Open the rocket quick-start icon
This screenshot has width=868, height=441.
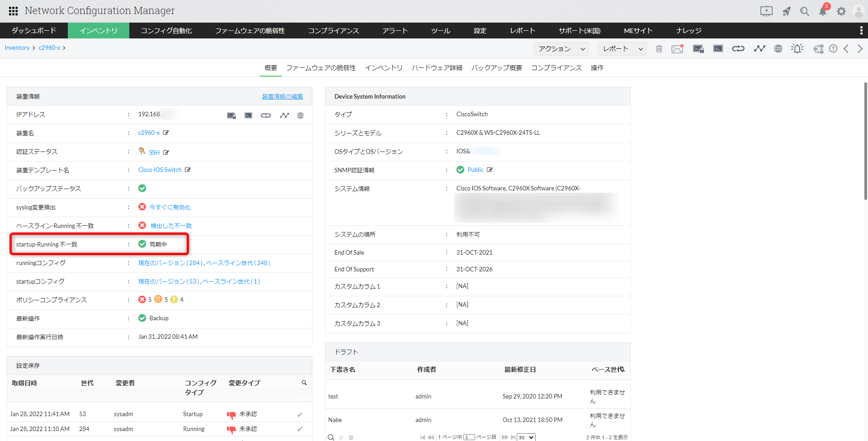click(787, 11)
